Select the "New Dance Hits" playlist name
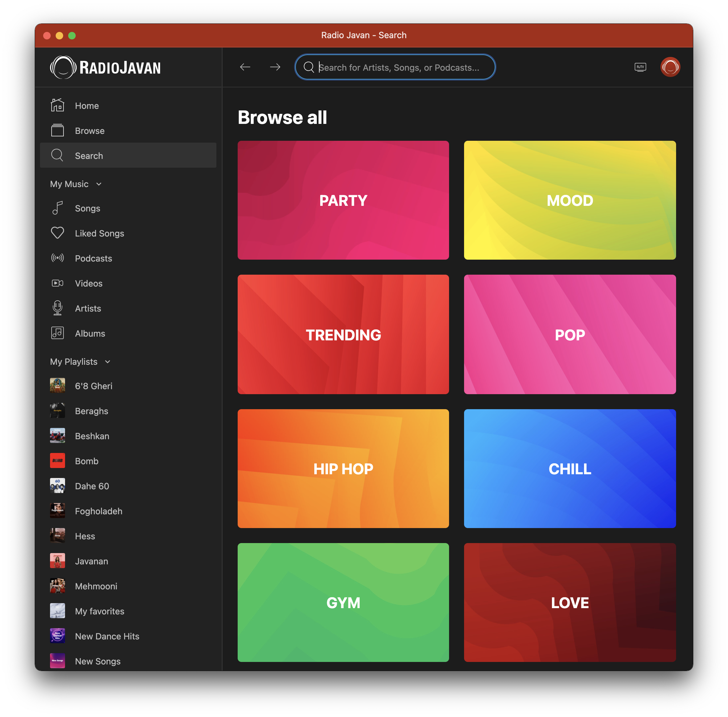This screenshot has height=717, width=728. (107, 636)
